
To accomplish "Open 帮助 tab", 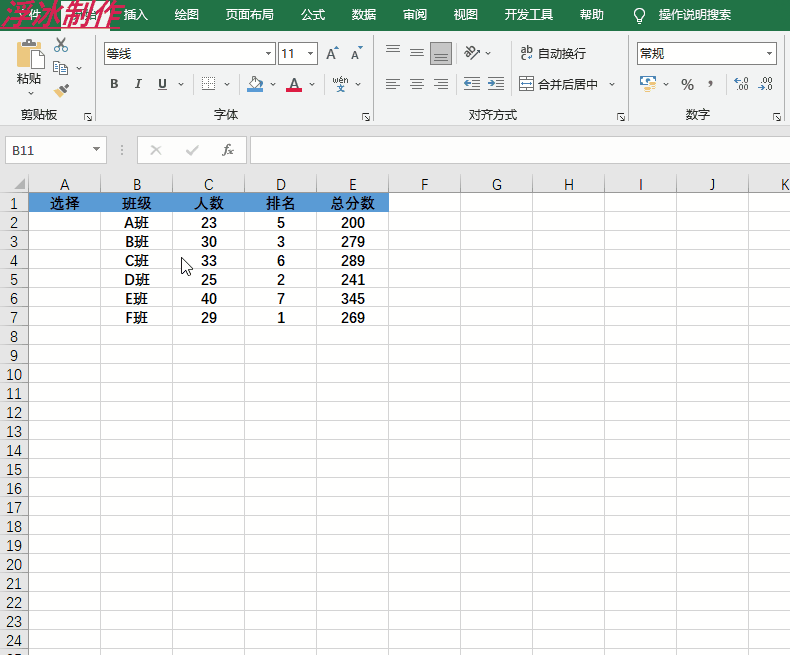I will (591, 15).
